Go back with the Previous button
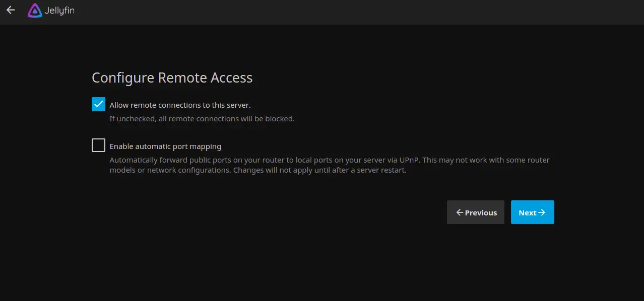This screenshot has width=644, height=301. (x=475, y=212)
